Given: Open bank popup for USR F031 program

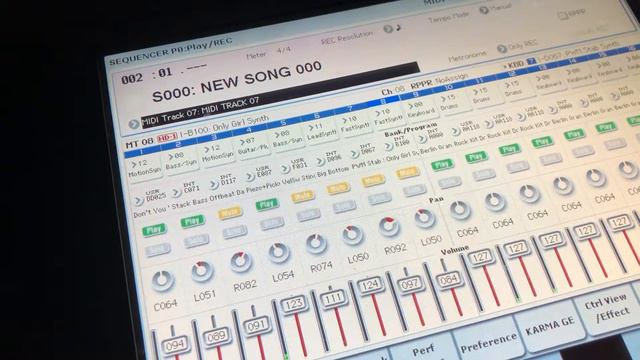Looking at the screenshot, I should point(285,169).
